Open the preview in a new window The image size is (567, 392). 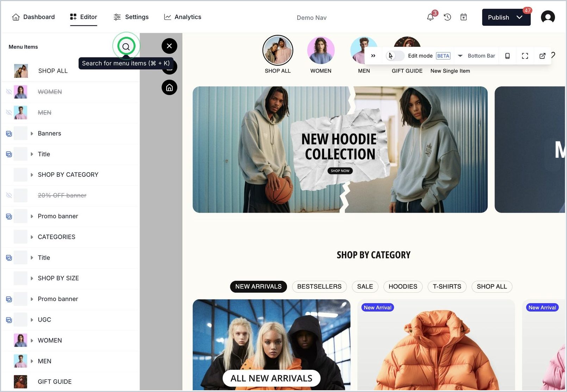pos(542,56)
